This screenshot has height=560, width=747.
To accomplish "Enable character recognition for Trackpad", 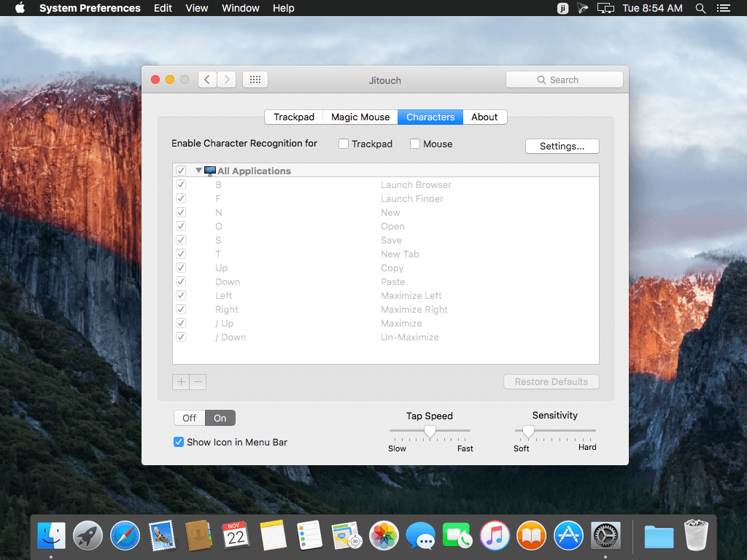I will pos(344,144).
